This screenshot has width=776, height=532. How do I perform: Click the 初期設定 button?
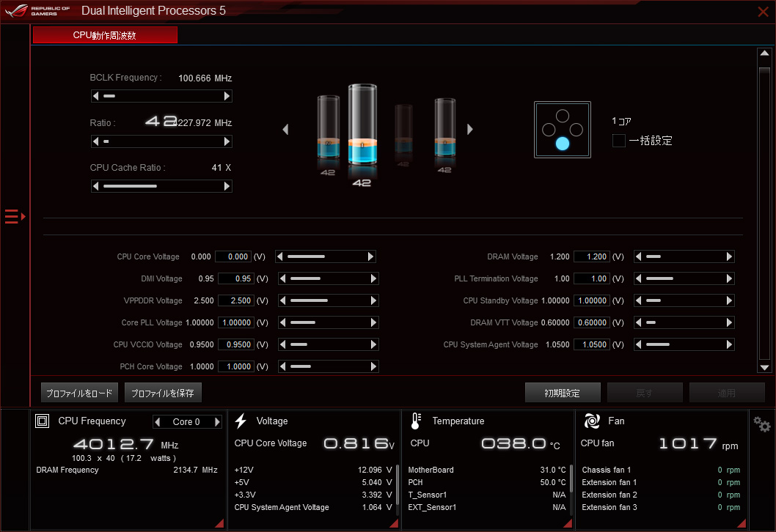[x=563, y=393]
